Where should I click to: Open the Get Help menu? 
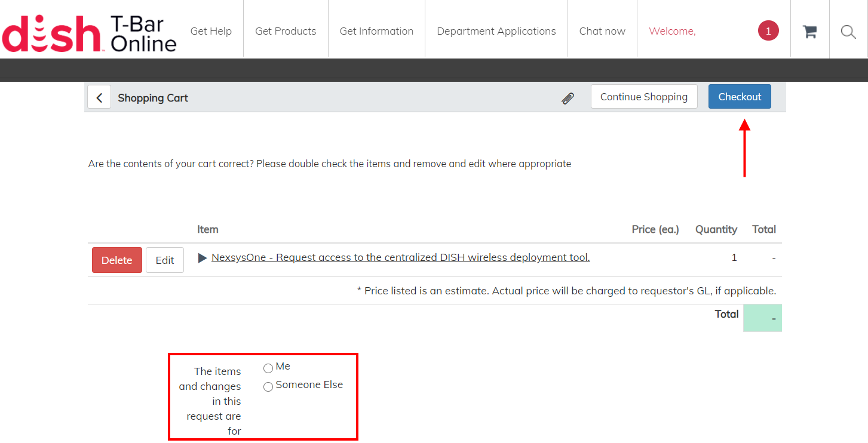[x=211, y=31]
